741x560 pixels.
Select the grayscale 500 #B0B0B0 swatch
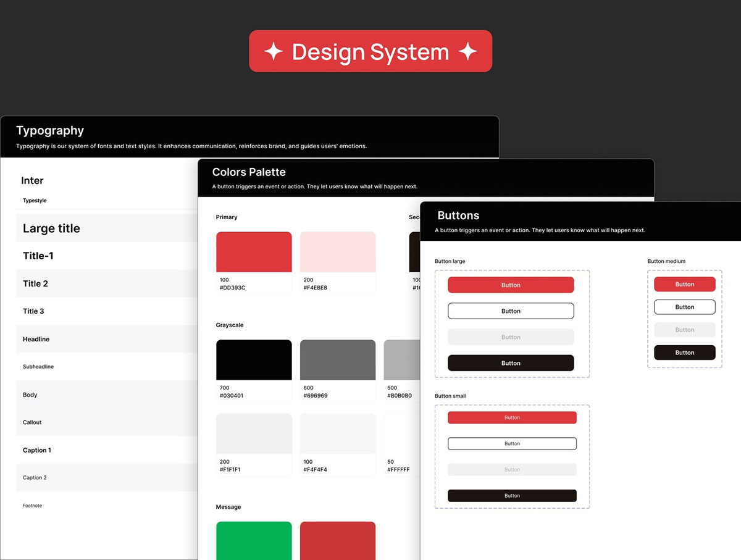pos(402,360)
